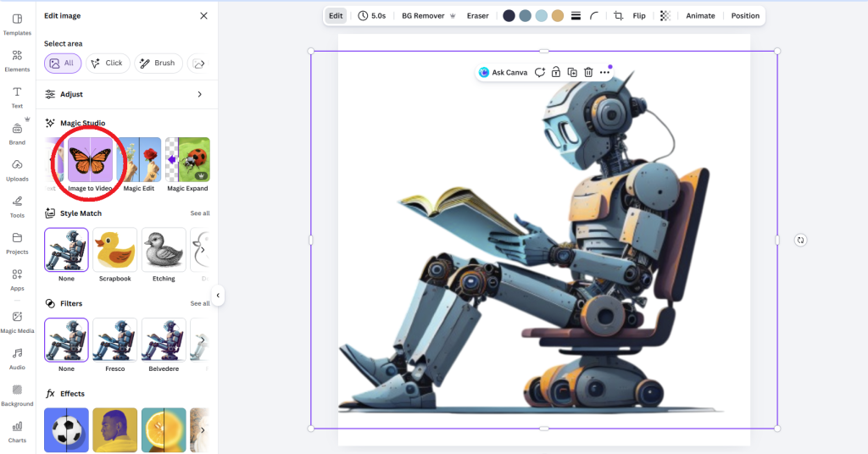Select the Brush area selection mode
The image size is (868, 454).
(158, 63)
